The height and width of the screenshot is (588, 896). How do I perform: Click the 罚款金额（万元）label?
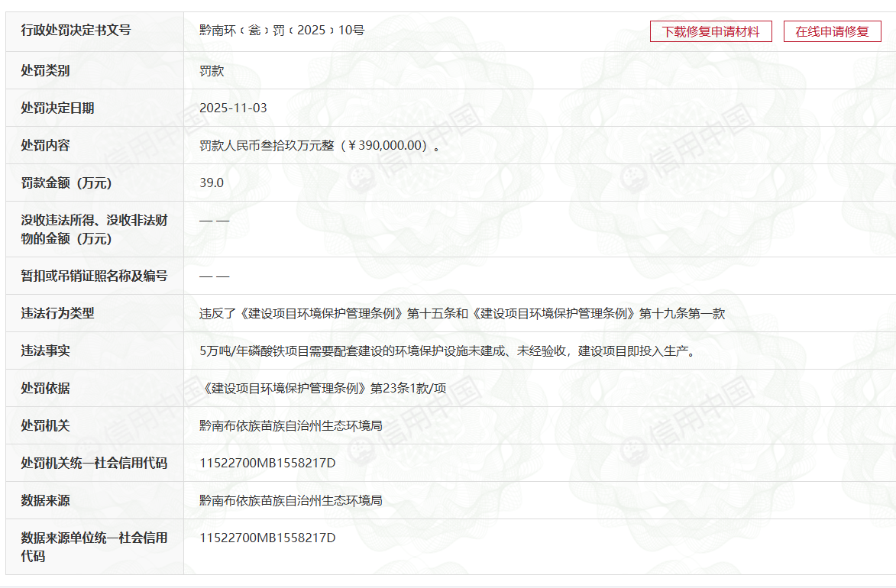coord(66,183)
